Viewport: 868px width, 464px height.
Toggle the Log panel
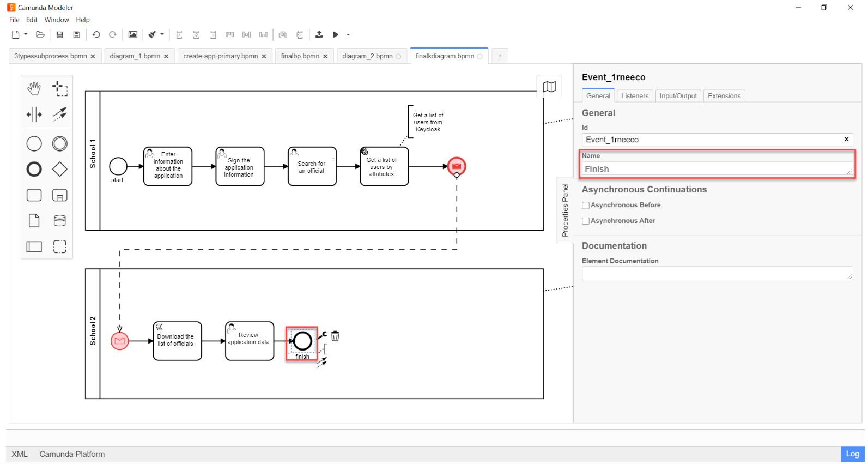(x=852, y=454)
